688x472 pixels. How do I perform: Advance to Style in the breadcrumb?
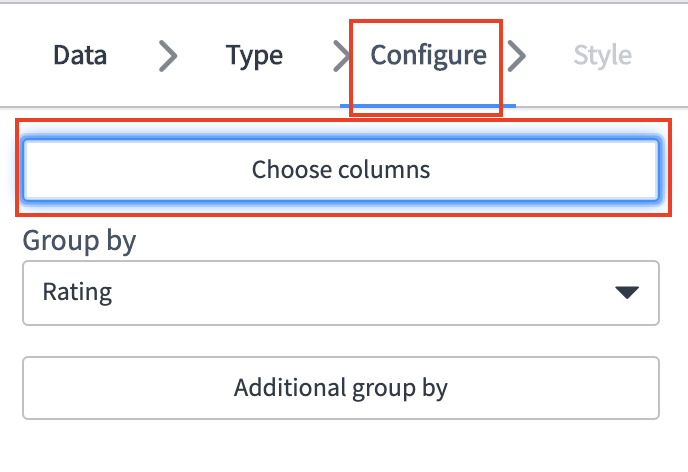click(602, 55)
